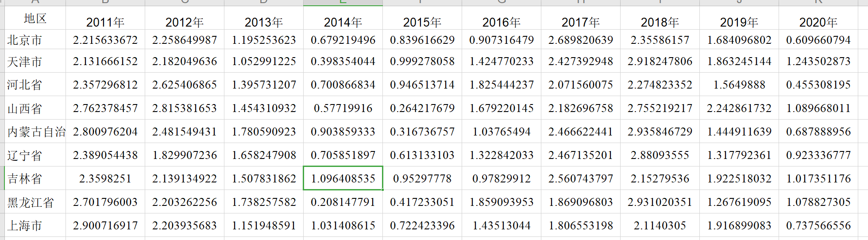Screen dimensions: 868x240
Task: Select cell with value 2.800976204
Action: (105, 132)
